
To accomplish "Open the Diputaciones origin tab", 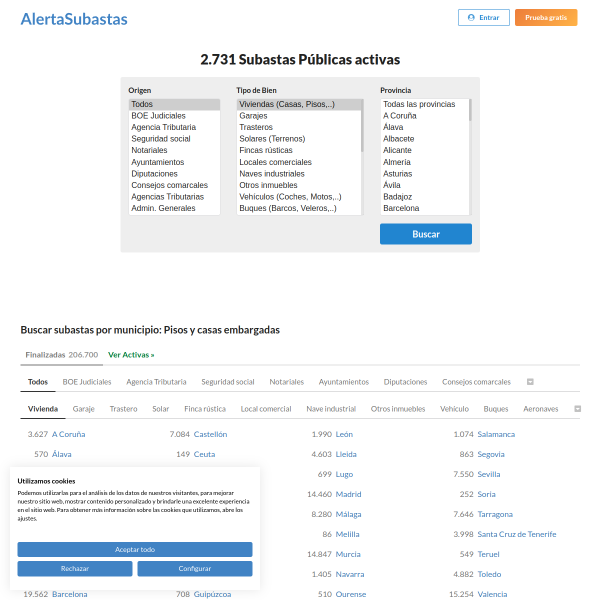I will [405, 382].
